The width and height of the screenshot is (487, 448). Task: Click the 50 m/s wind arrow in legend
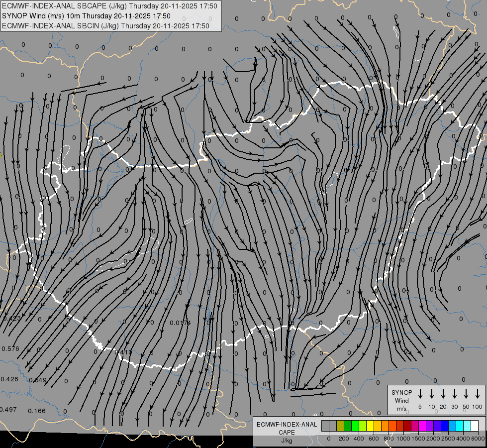point(466,394)
